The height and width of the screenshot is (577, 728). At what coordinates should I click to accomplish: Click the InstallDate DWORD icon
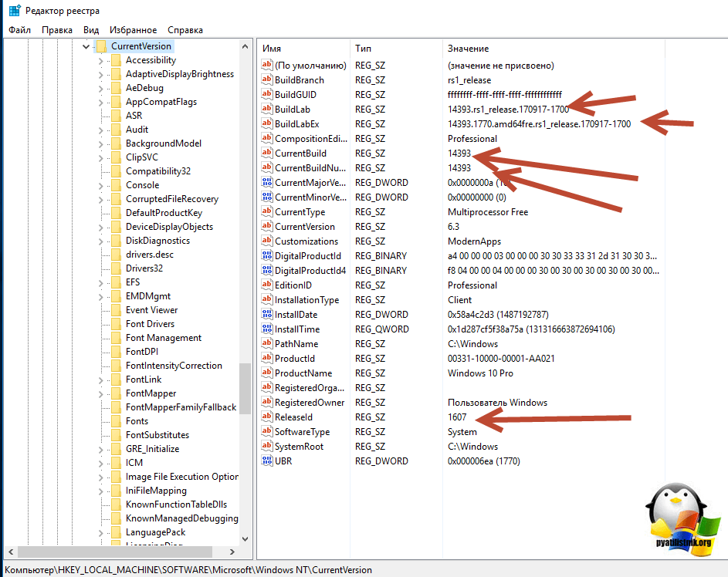click(268, 315)
